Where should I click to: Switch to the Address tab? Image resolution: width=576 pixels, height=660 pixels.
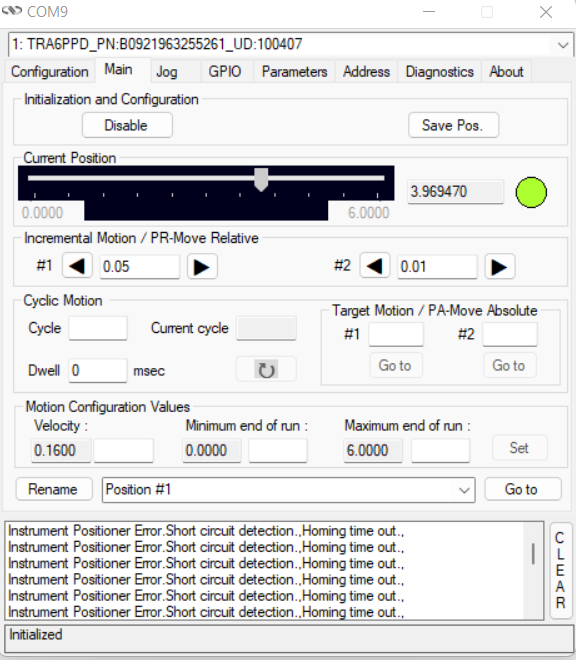pyautogui.click(x=366, y=72)
